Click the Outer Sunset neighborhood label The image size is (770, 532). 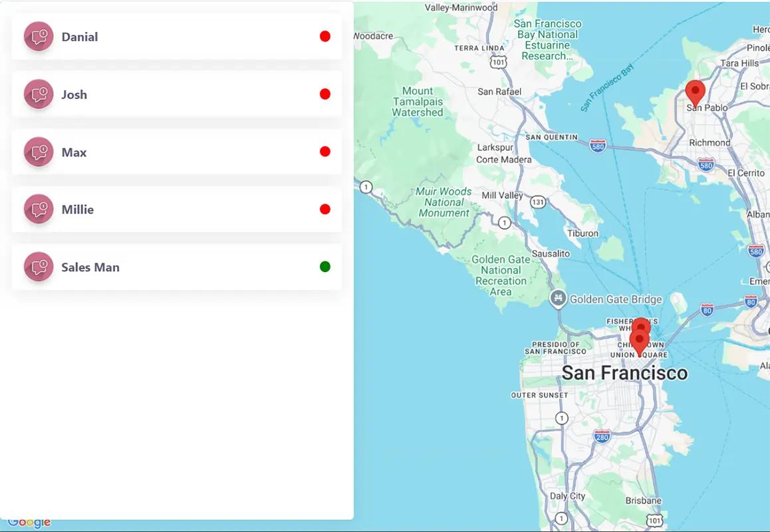[539, 395]
